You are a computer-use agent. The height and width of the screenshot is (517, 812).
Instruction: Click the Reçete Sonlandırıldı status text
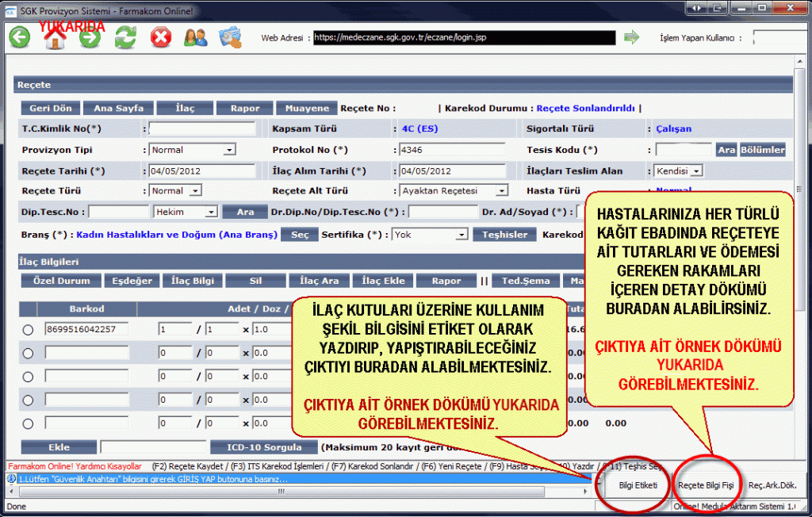[586, 108]
